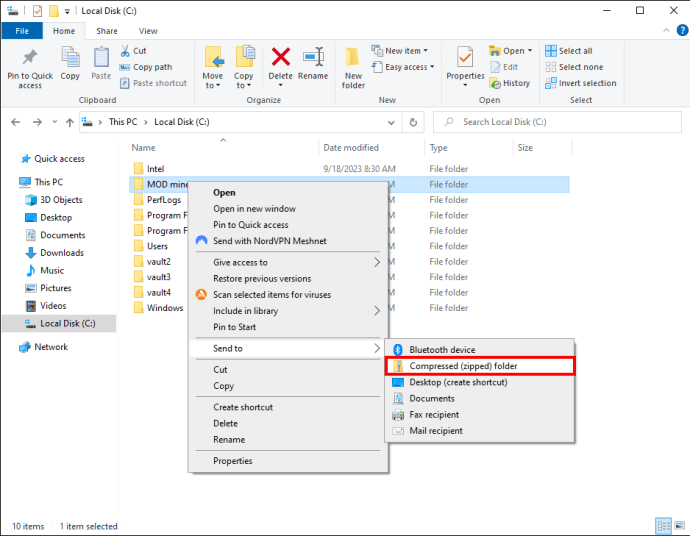690x536 pixels.
Task: Send to Documents in submenu
Action: coord(480,399)
